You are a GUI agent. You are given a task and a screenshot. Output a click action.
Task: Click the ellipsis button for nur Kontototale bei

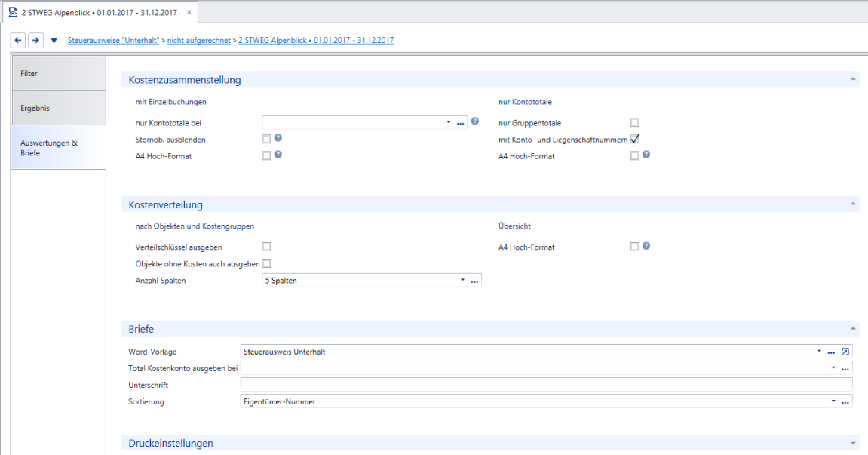coord(461,123)
